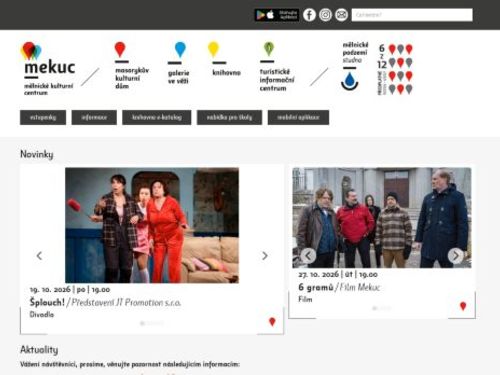Viewport: 500px width, 375px height.
Task: Click the mekuc logo
Action: (x=49, y=69)
